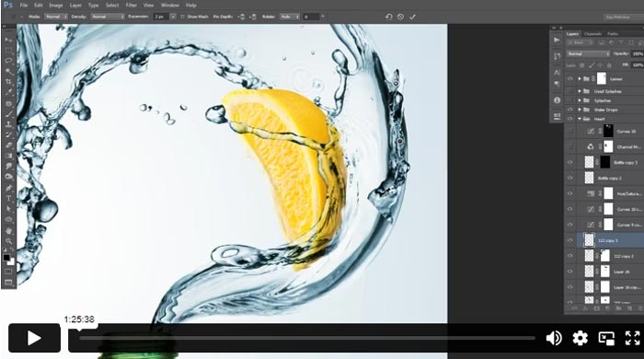Select the Hand tool
Screen dimensions: 644x359
click(x=8, y=230)
